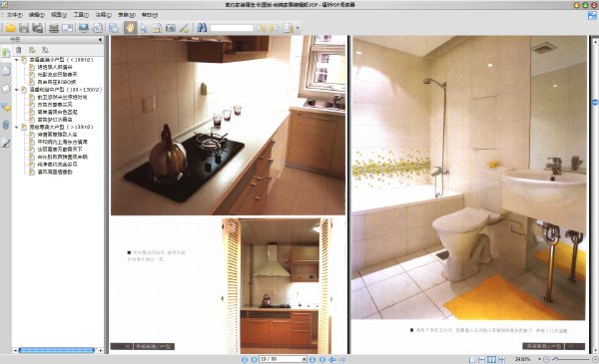Open the 帮助(H) menu
Screen dimensions: 599x364
tap(150, 15)
